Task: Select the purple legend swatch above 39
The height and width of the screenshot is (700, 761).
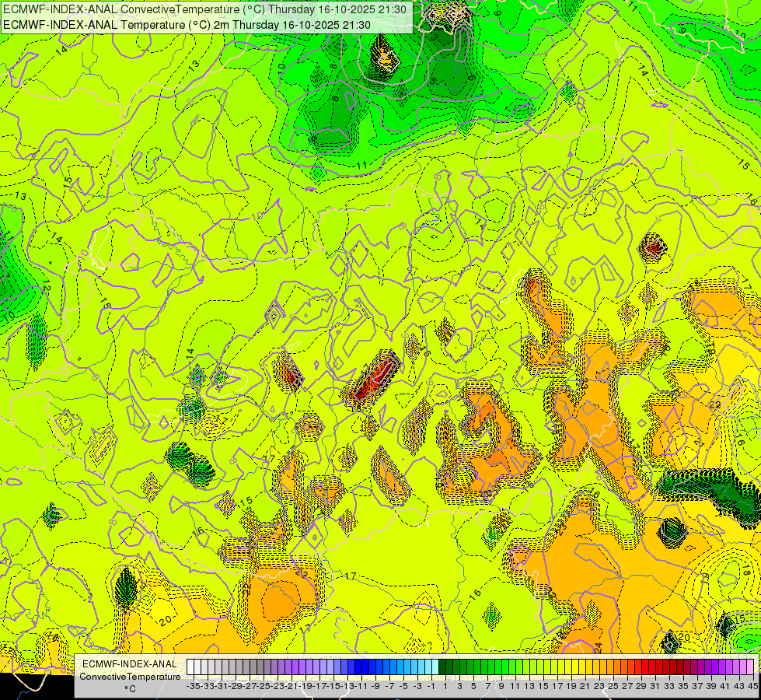Action: click(x=709, y=667)
